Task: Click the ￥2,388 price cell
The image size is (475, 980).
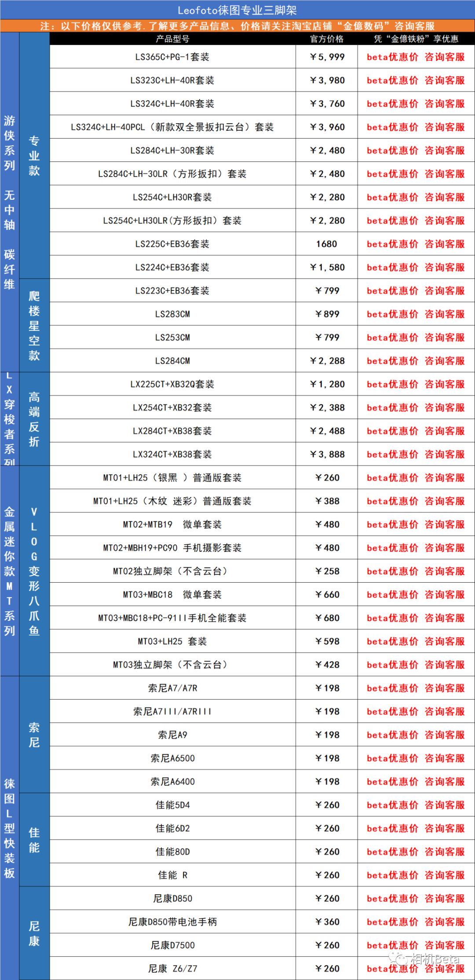Action: 327,407
